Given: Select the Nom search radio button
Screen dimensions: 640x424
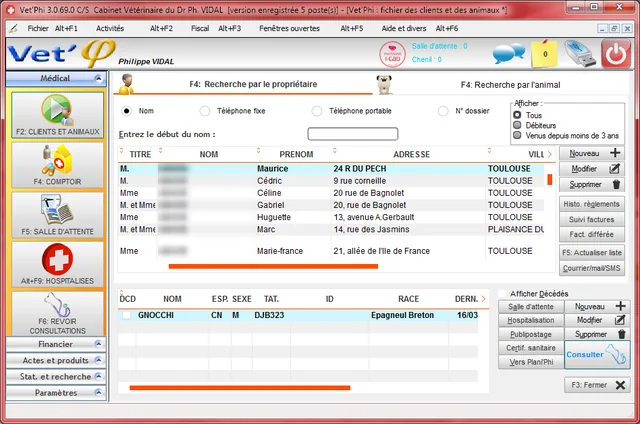Looking at the screenshot, I should pos(127,111).
